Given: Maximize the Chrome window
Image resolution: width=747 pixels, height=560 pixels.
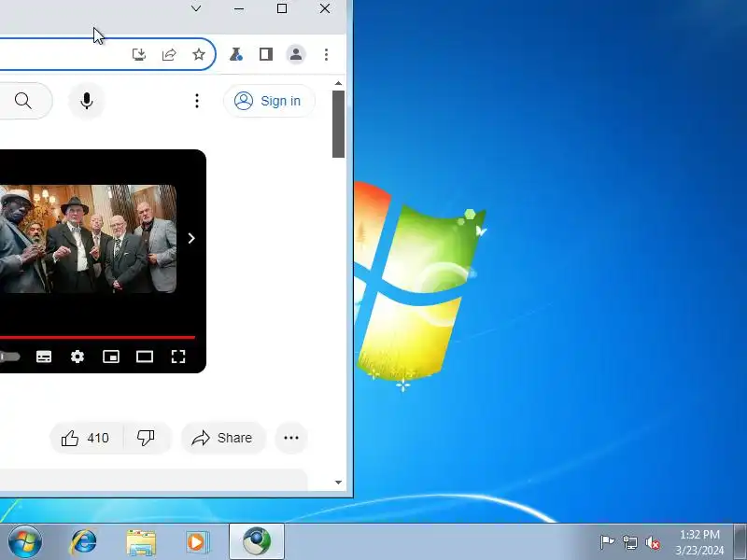Looking at the screenshot, I should click(x=282, y=8).
